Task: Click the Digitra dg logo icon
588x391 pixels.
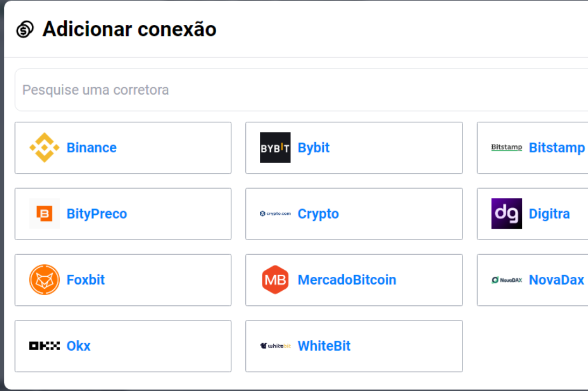Action: tap(506, 213)
